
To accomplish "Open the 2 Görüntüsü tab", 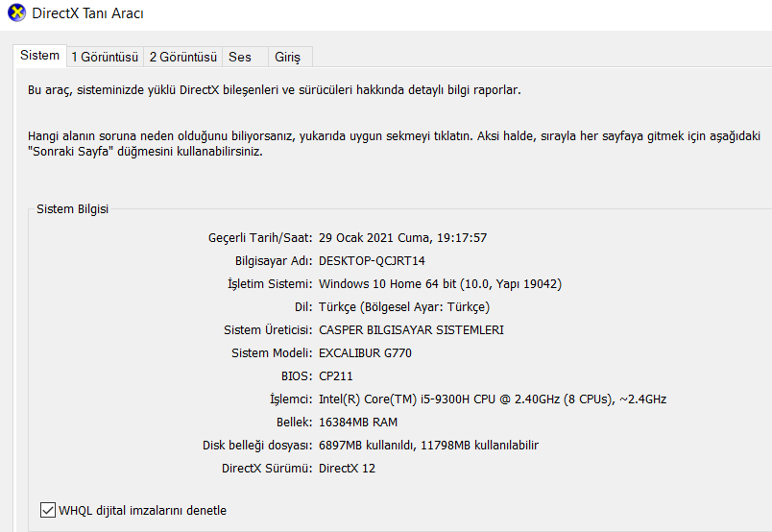I will tap(183, 58).
